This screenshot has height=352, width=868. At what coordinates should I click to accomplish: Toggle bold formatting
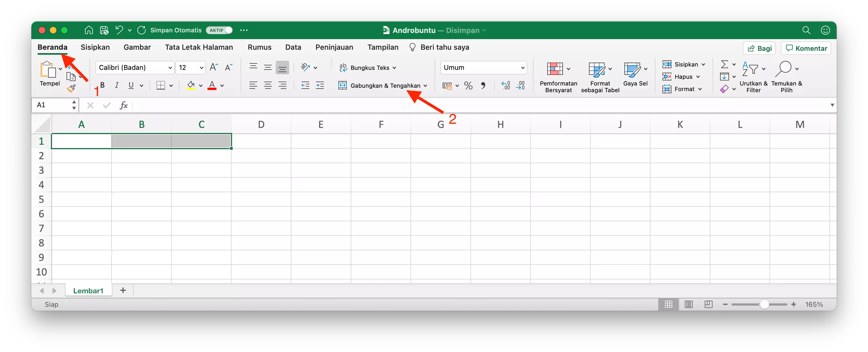[x=102, y=85]
